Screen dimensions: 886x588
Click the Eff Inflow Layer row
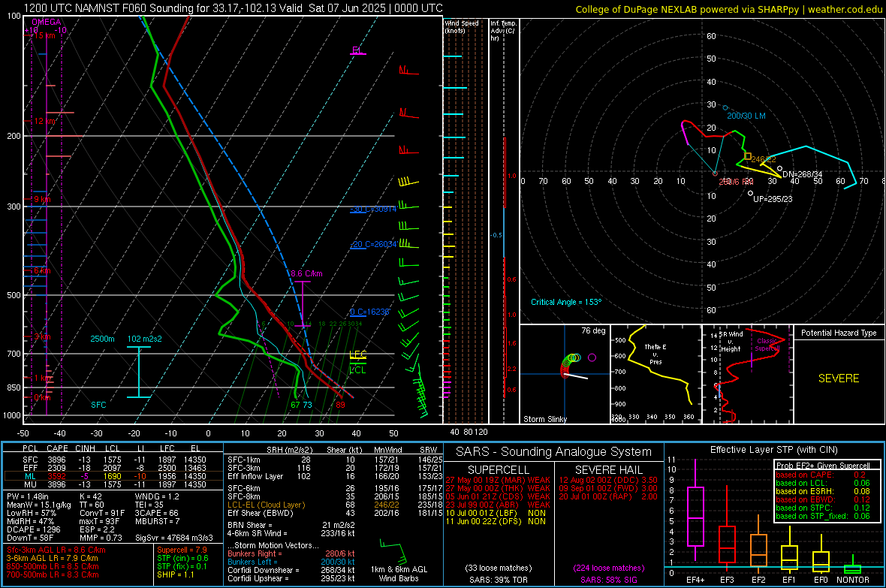click(335, 476)
